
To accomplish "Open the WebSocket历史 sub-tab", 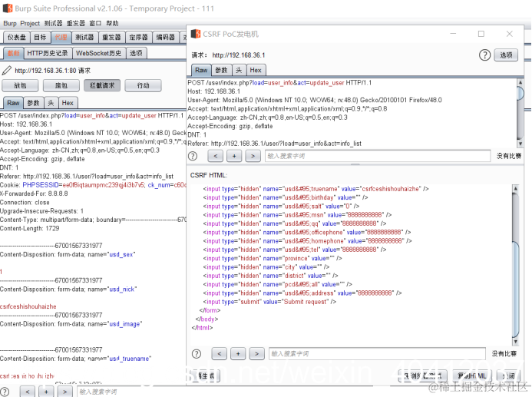I will coord(99,53).
